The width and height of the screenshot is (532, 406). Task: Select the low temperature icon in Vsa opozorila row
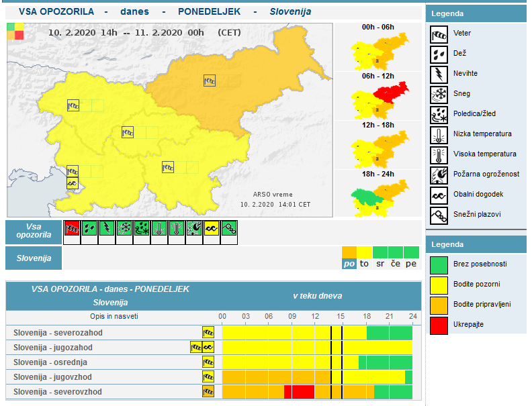pyautogui.click(x=159, y=228)
